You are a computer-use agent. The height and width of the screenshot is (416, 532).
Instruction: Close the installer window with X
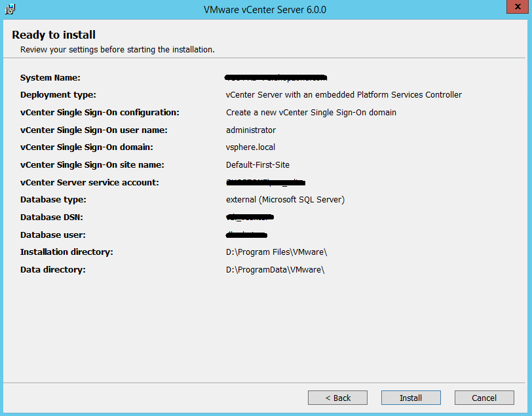(518, 7)
